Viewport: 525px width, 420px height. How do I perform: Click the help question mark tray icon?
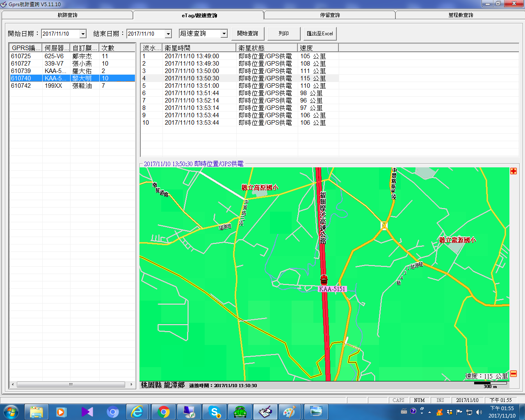click(413, 411)
